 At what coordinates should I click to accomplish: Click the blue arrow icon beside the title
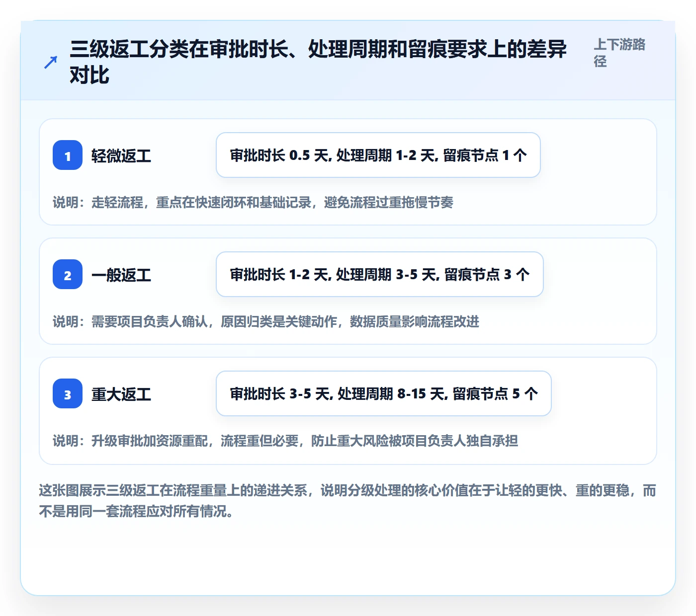(51, 63)
